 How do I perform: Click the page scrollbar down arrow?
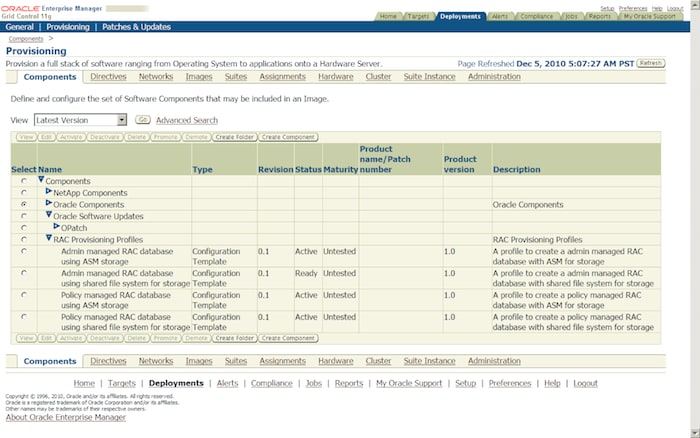tap(695, 433)
